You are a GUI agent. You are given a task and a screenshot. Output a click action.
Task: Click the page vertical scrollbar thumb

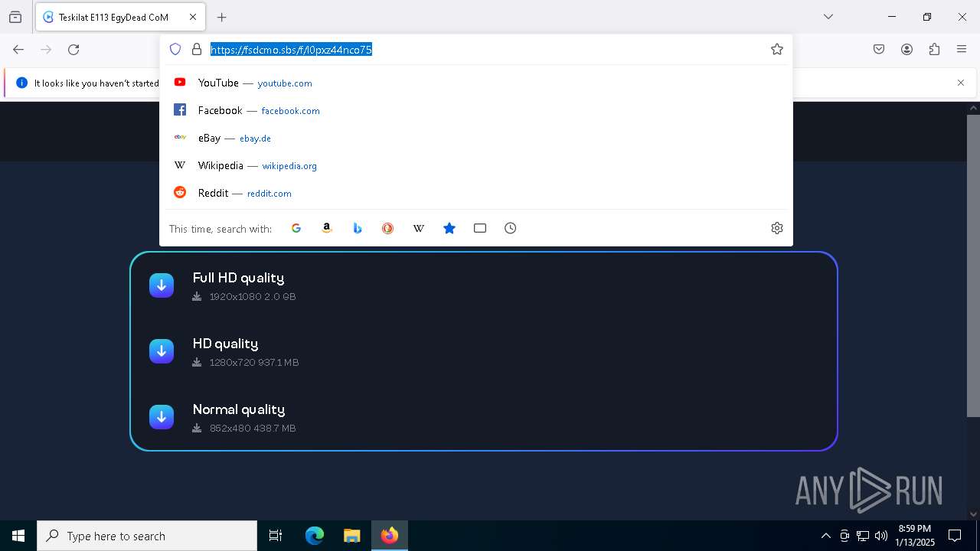click(973, 266)
